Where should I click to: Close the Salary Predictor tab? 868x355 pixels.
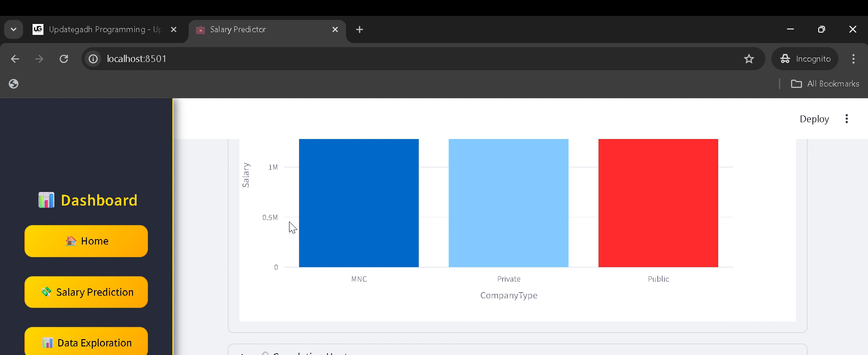(x=335, y=29)
